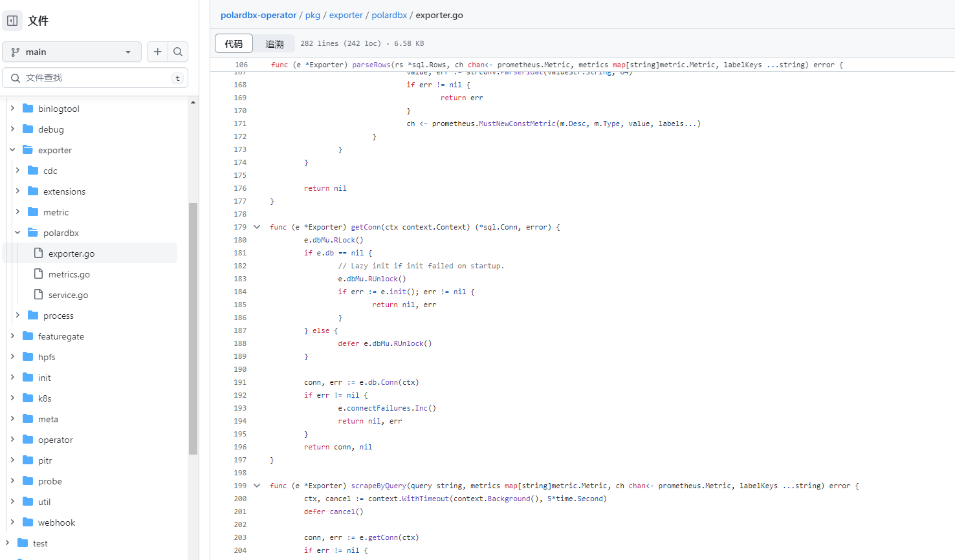Screen dimensions: 955x560
Task: Click line number 179
Action: pyautogui.click(x=240, y=227)
